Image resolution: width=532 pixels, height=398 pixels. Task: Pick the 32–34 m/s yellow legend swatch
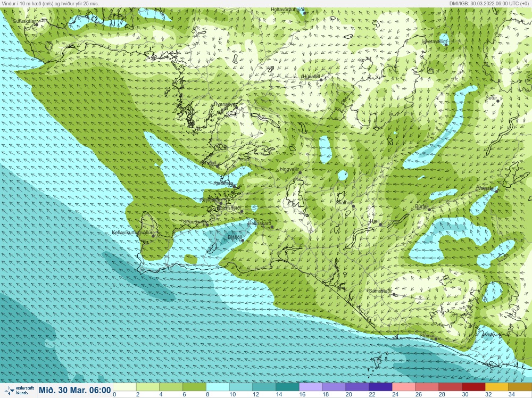click(x=497, y=387)
